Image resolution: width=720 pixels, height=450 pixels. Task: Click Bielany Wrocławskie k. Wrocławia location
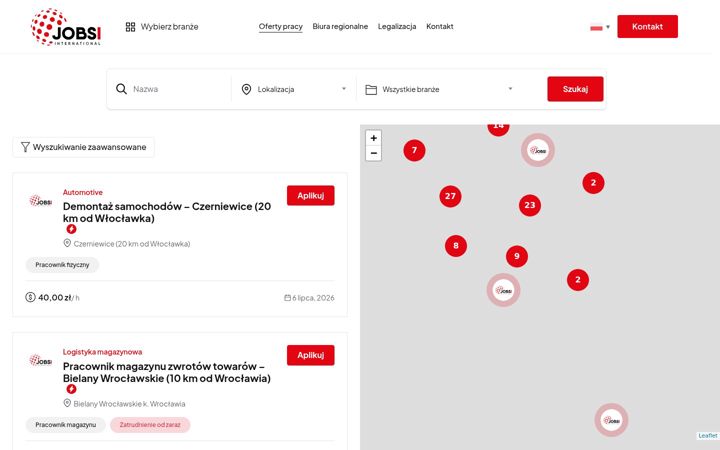[129, 404]
